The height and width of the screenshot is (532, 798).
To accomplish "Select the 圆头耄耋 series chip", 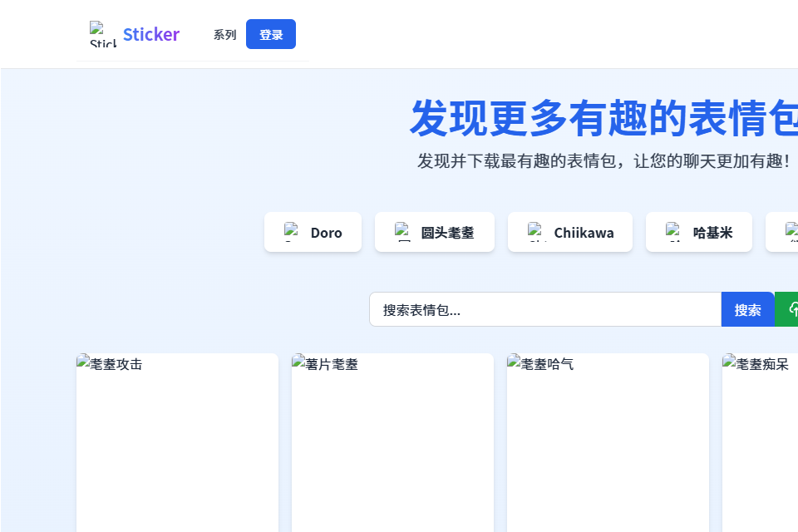I will [x=435, y=232].
